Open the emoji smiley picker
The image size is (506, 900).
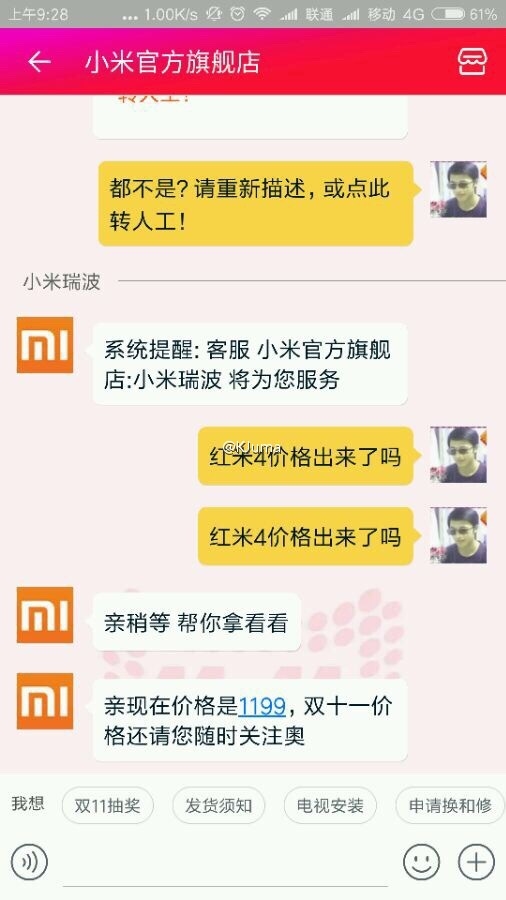click(x=421, y=862)
